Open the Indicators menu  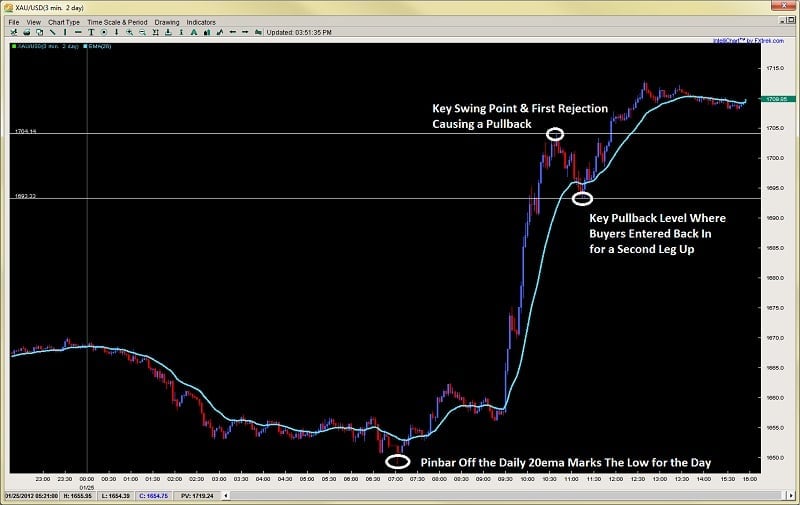click(201, 22)
